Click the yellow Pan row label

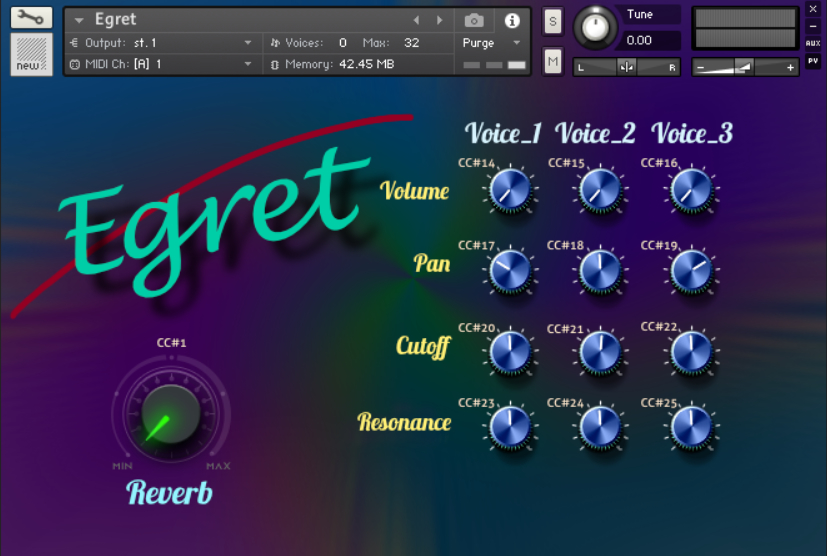(432, 264)
